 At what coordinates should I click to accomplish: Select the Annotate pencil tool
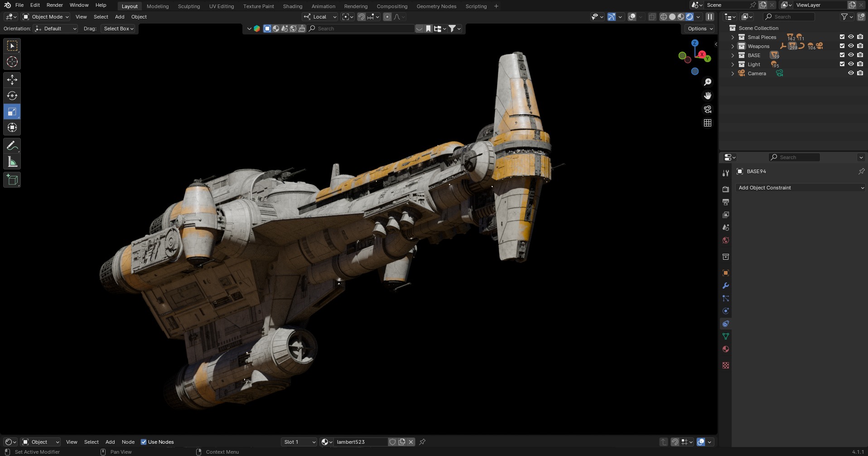click(x=12, y=146)
